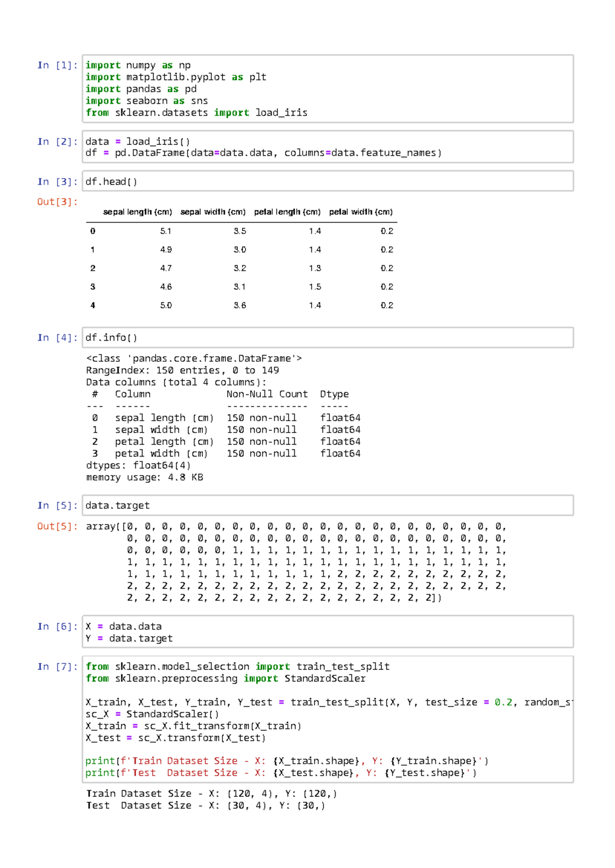Screen dimensions: 615x868
Task: Select 'sepal length (cm)' table column header
Action: tap(137, 212)
